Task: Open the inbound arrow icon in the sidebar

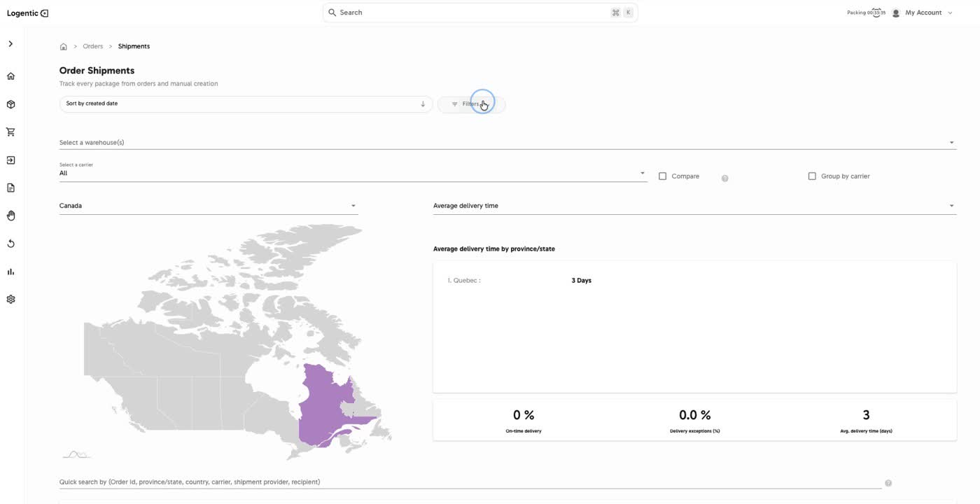Action: pos(10,160)
